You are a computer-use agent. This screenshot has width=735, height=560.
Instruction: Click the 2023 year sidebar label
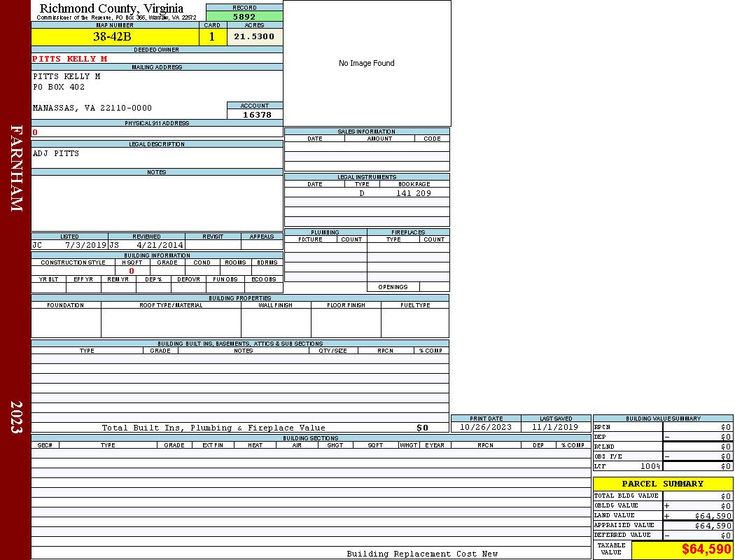coord(16,417)
